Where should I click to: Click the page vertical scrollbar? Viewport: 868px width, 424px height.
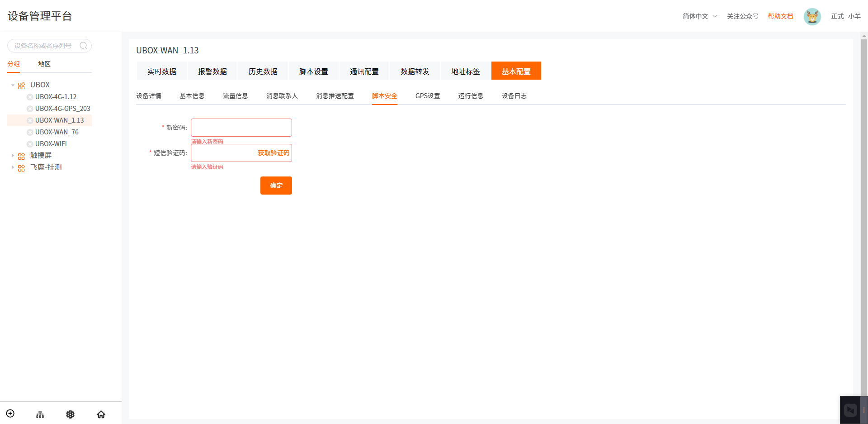point(864,217)
